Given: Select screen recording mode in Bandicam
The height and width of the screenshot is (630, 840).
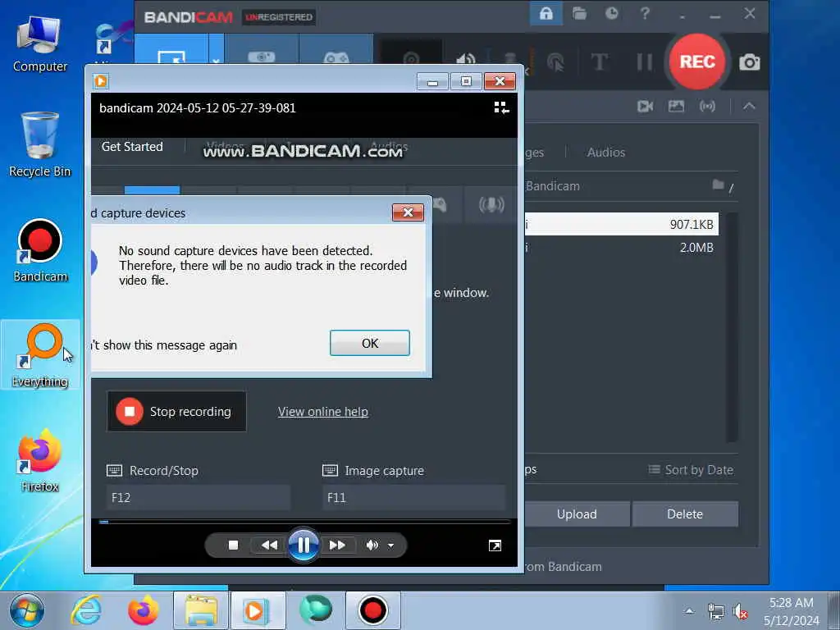Looking at the screenshot, I should click(171, 50).
